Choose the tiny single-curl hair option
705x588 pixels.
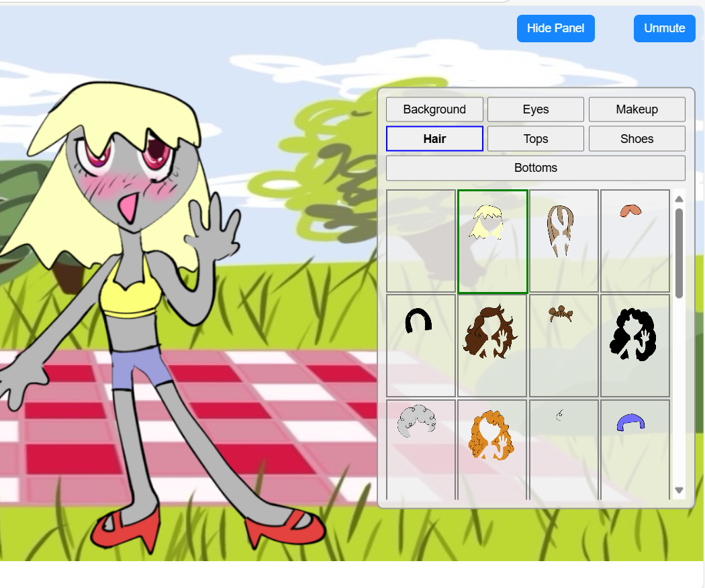tap(564, 450)
